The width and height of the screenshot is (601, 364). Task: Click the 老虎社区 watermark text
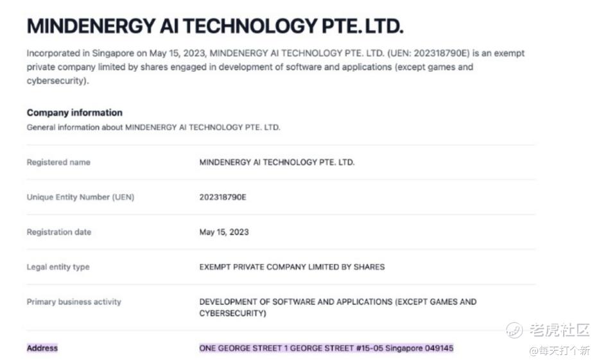(x=559, y=331)
